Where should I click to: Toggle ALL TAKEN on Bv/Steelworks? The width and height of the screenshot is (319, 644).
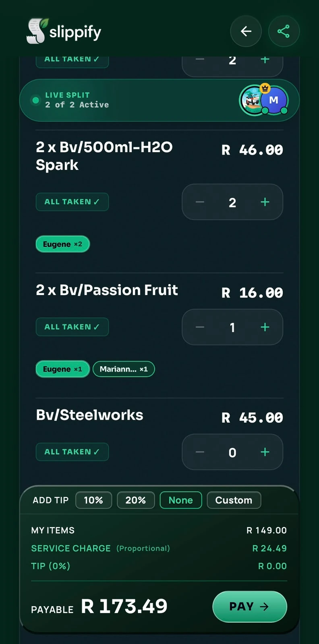pos(72,452)
